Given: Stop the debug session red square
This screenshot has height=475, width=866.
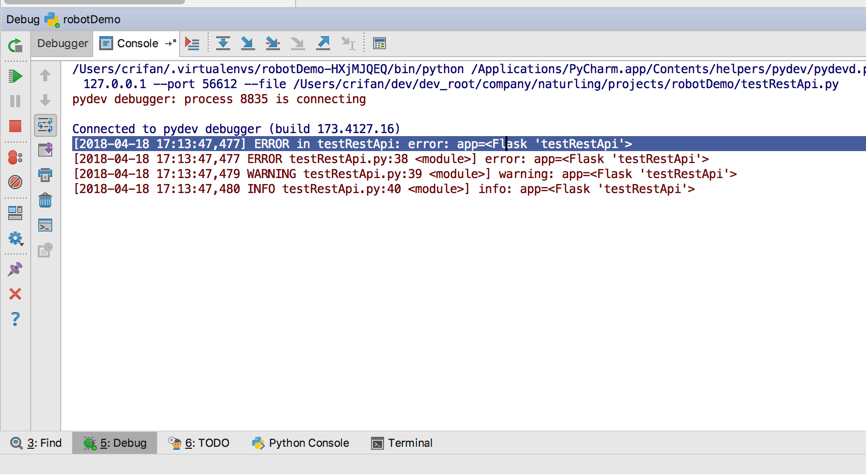Looking at the screenshot, I should point(15,126).
